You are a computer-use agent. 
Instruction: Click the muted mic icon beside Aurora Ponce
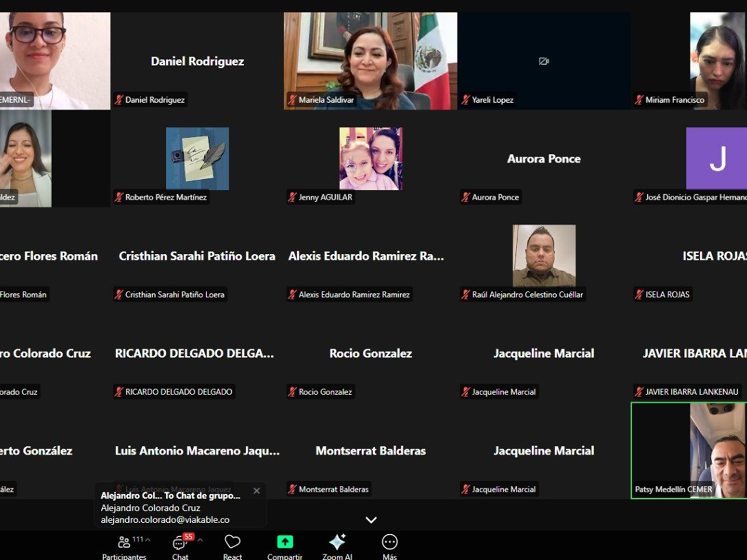(x=466, y=197)
